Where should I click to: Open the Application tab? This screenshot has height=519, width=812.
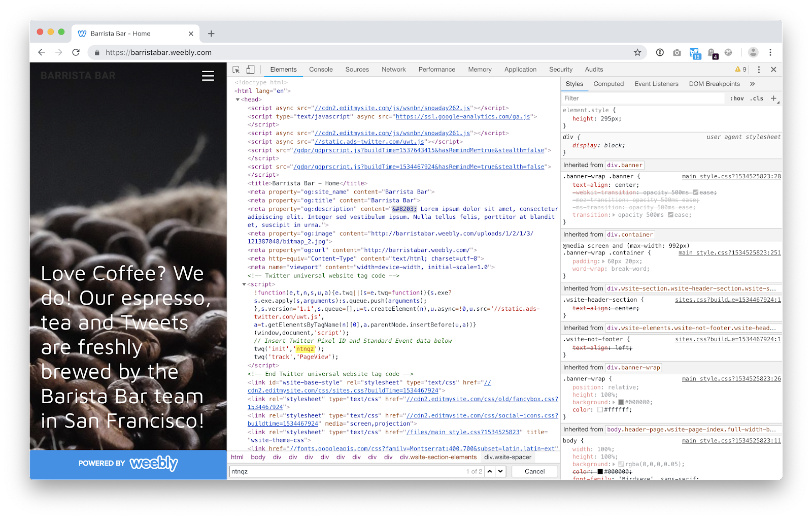(520, 70)
